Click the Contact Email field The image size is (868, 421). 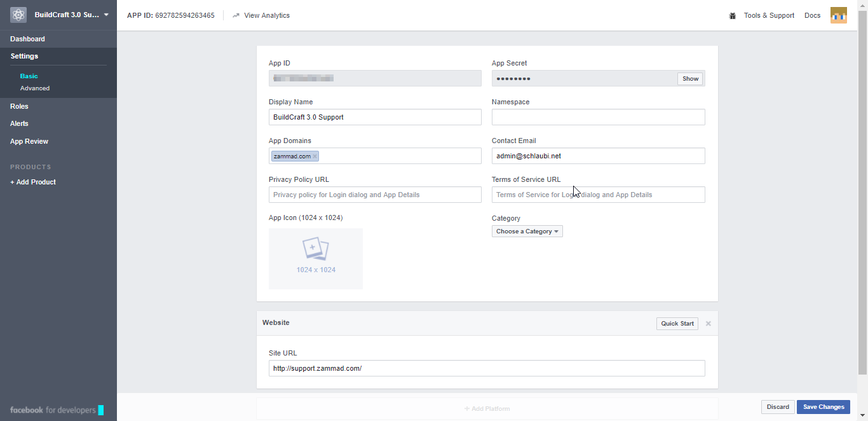click(599, 156)
